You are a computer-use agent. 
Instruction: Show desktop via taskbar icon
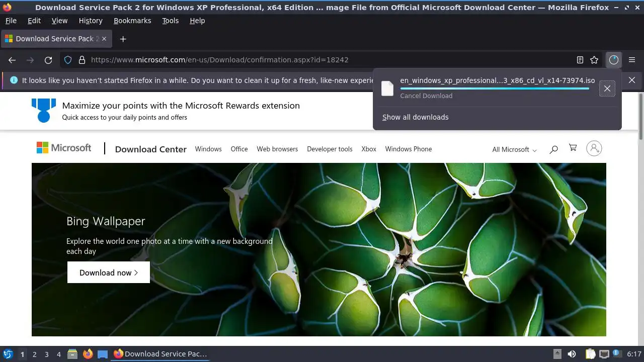tap(103, 354)
